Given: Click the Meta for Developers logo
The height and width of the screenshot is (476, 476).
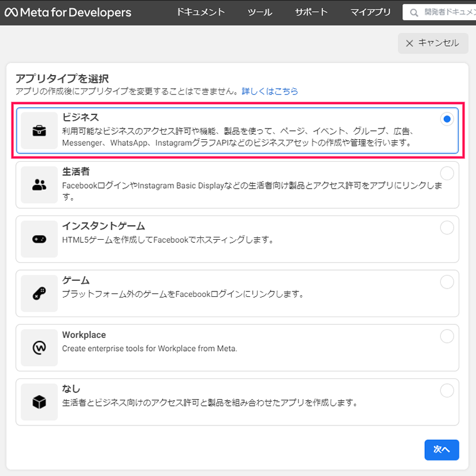Looking at the screenshot, I should 68,12.
